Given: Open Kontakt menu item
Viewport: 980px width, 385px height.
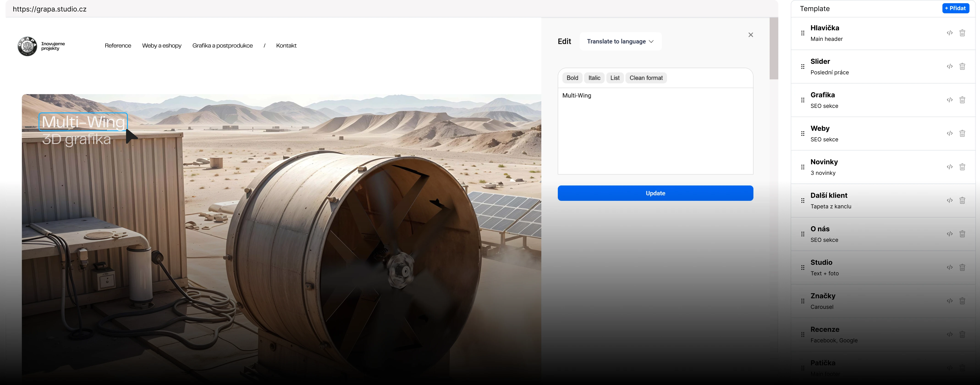Looking at the screenshot, I should click(x=286, y=46).
